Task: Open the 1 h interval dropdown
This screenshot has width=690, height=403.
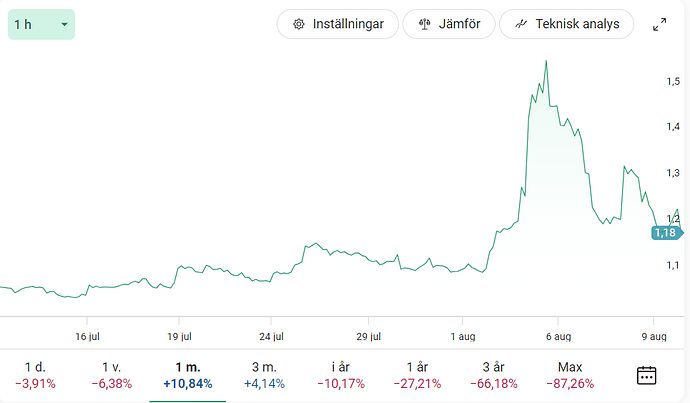Action: pyautogui.click(x=41, y=24)
